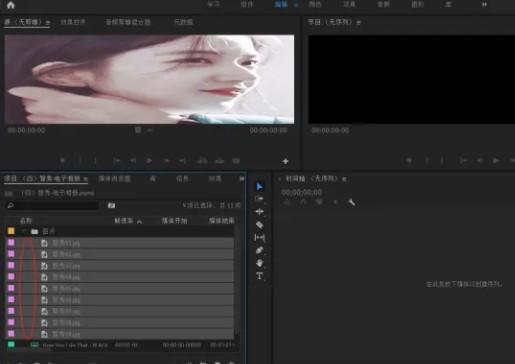The width and height of the screenshot is (515, 364).
Task: Switch to 效果 workspace
Action: click(349, 4)
